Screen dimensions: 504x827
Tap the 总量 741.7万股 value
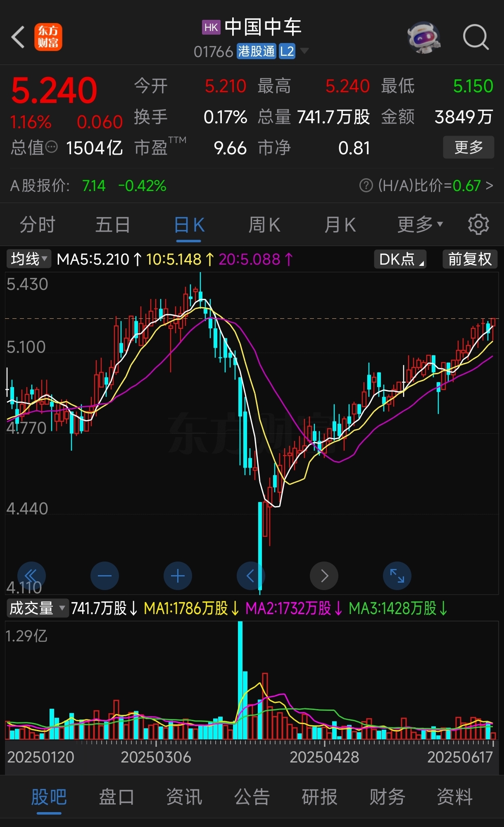point(333,117)
